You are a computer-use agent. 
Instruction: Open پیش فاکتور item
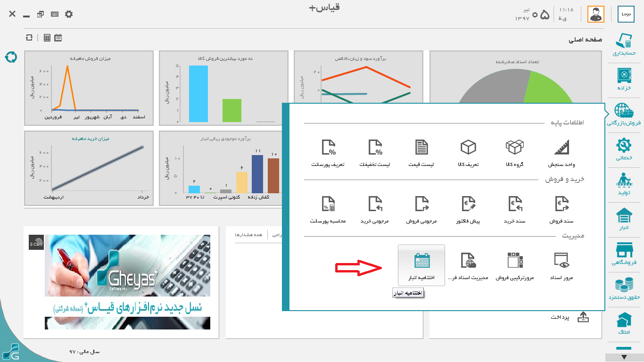(x=468, y=210)
